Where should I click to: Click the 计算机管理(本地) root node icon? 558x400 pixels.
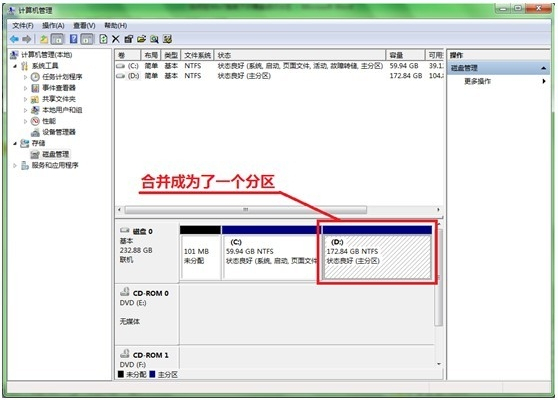point(14,55)
